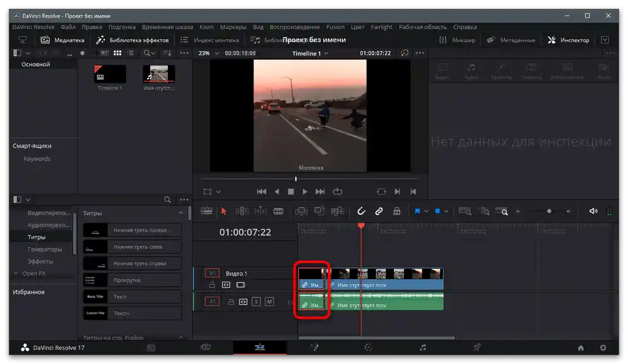Open the Правка menu

coord(92,27)
